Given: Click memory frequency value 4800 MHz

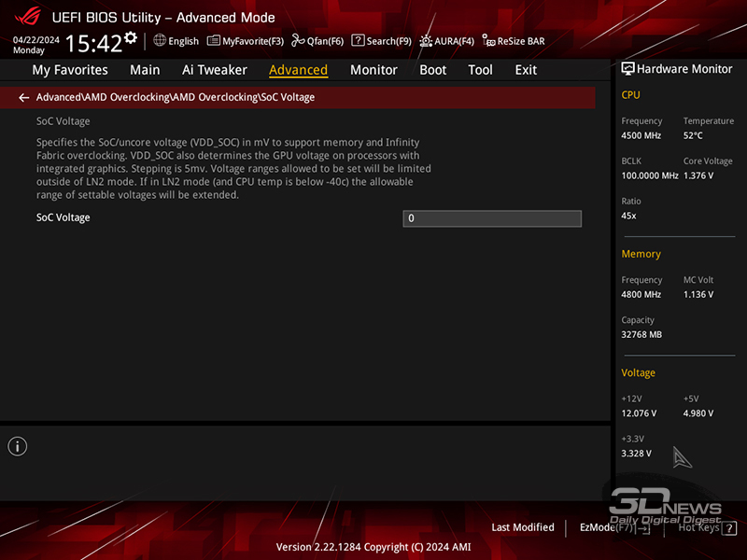Looking at the screenshot, I should (x=641, y=295).
